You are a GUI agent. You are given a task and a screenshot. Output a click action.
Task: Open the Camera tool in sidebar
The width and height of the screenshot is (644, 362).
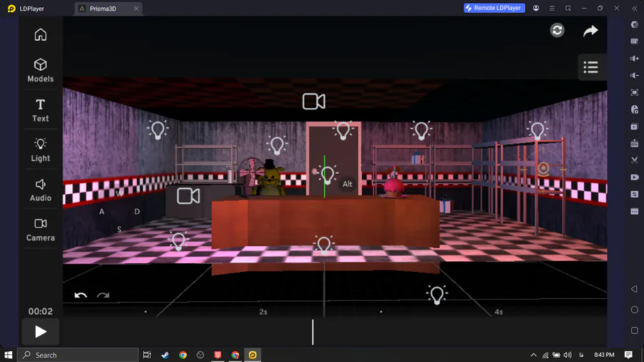click(40, 230)
